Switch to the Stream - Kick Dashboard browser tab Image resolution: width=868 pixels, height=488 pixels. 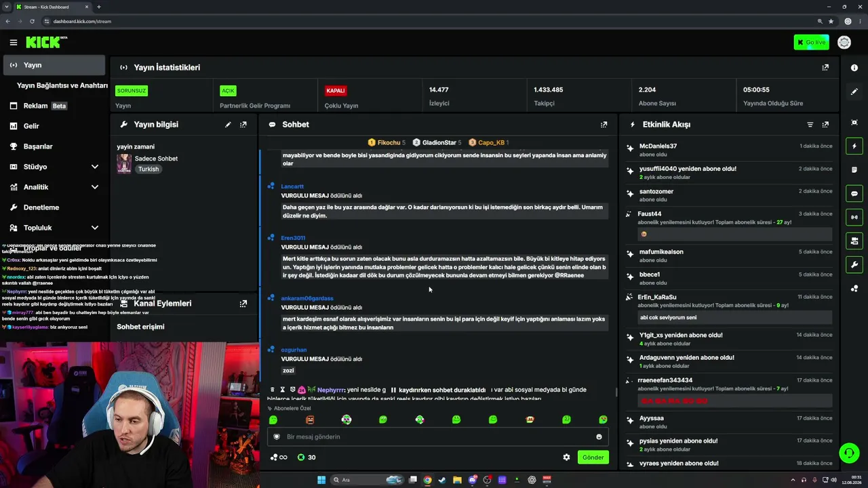54,7
